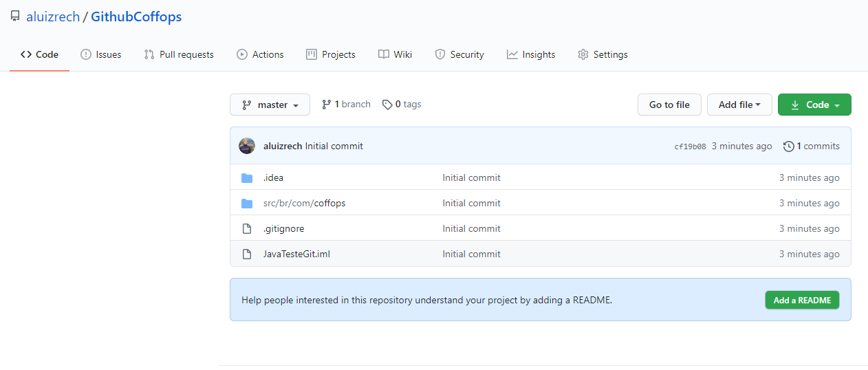
Task: Open the .gitignore file
Action: click(283, 228)
